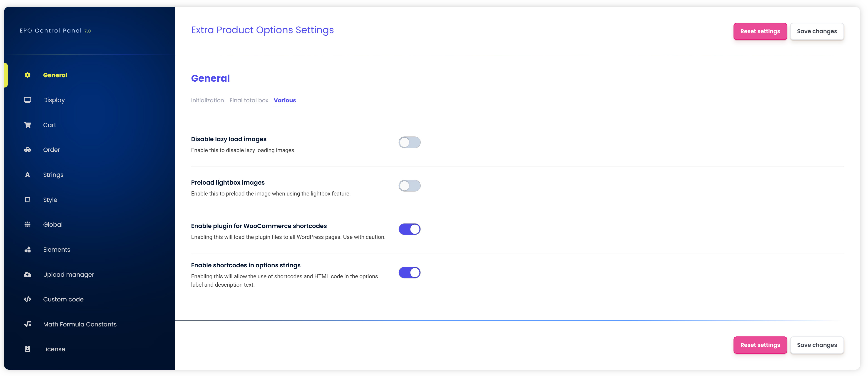Turn off shortcodes in options strings
The image size is (868, 376).
409,273
